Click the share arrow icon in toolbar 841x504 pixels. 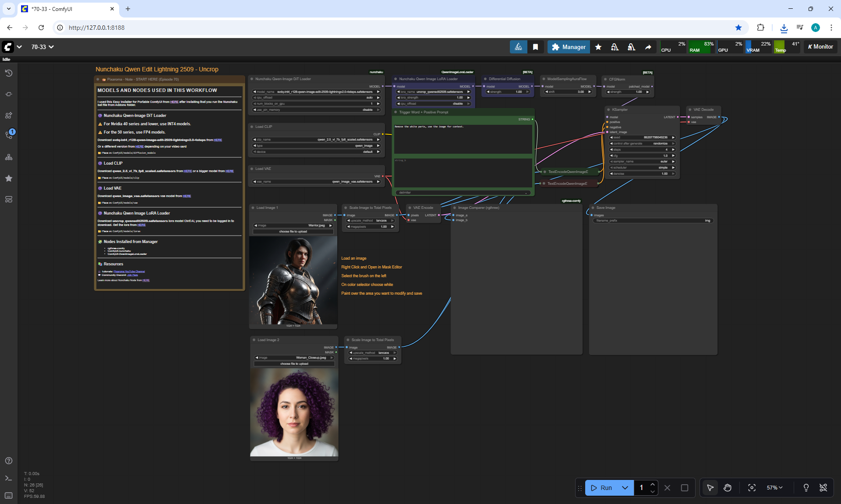click(x=648, y=47)
